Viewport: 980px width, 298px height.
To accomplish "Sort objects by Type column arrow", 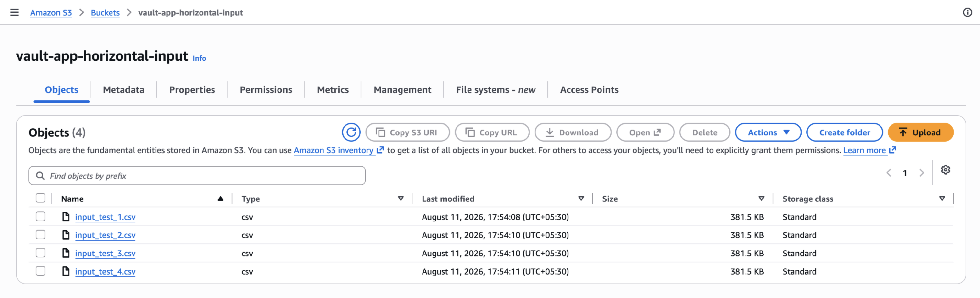I will [401, 199].
